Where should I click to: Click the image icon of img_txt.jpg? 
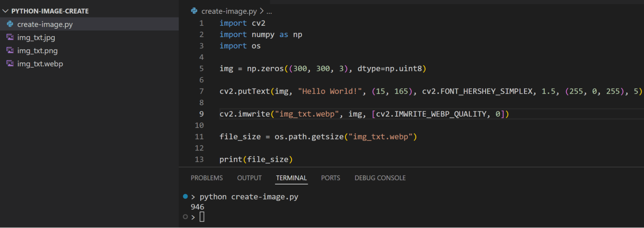click(x=10, y=37)
